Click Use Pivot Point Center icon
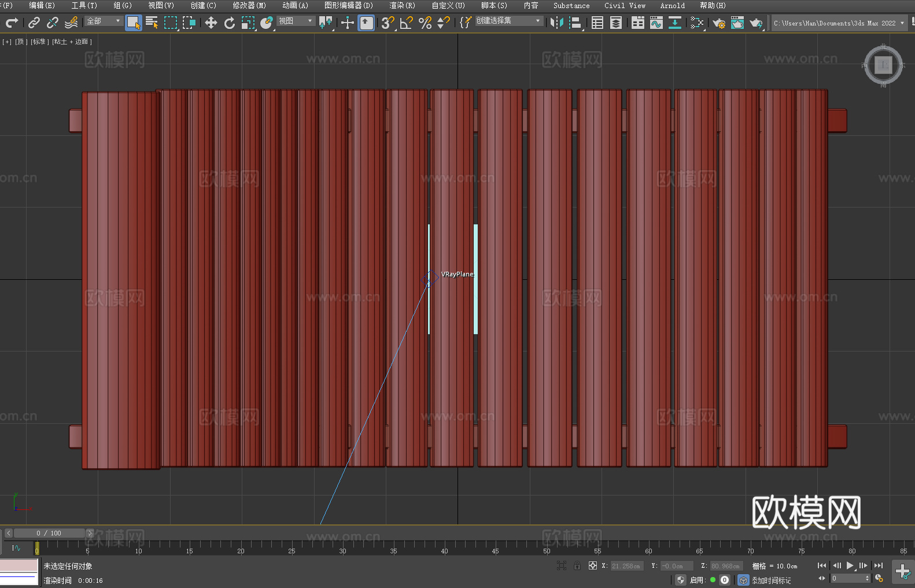Viewport: 915px width, 588px height. [x=326, y=23]
